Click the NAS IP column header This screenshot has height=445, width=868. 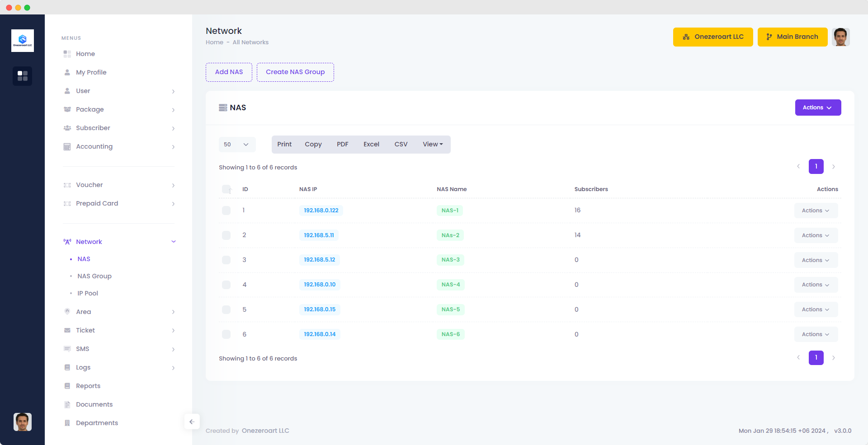tap(308, 189)
